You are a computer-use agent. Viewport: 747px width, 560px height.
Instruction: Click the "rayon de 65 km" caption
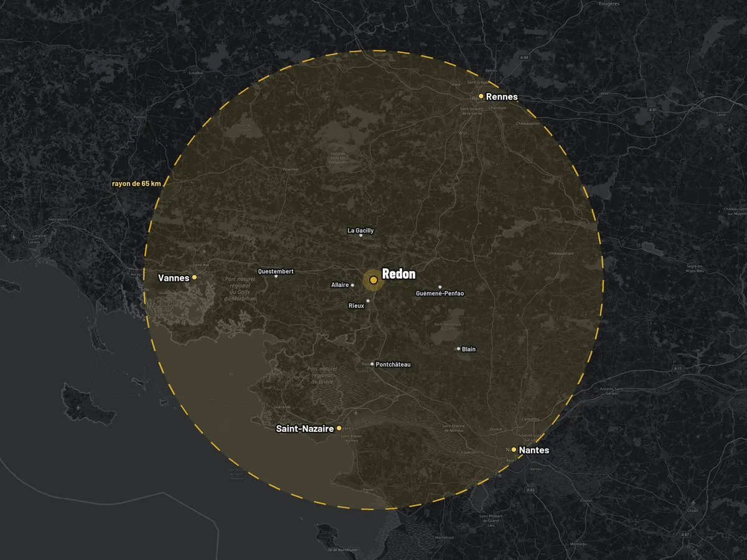coord(136,184)
